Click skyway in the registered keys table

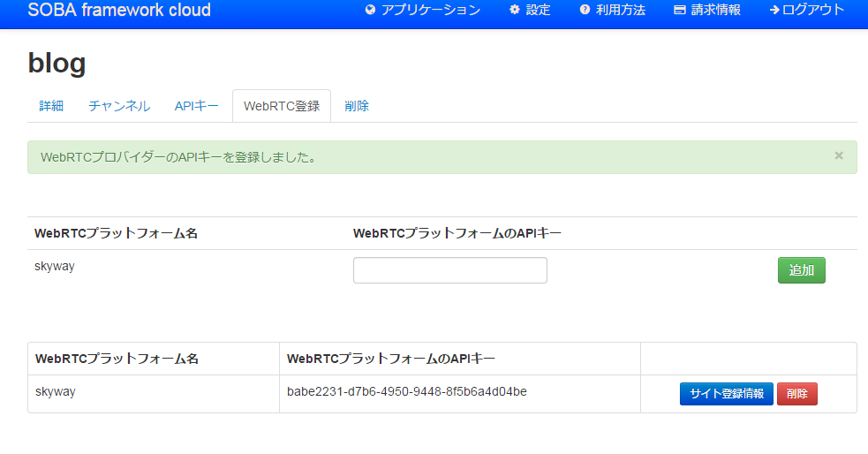point(56,391)
